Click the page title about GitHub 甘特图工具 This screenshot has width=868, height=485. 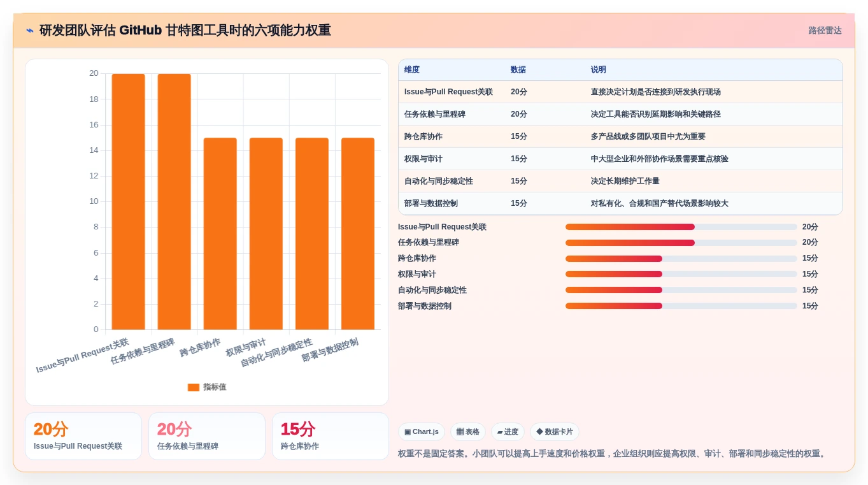click(x=185, y=31)
